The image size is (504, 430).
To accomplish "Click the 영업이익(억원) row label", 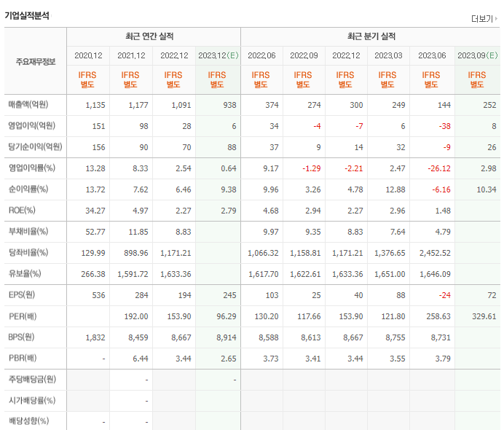I will [32, 125].
